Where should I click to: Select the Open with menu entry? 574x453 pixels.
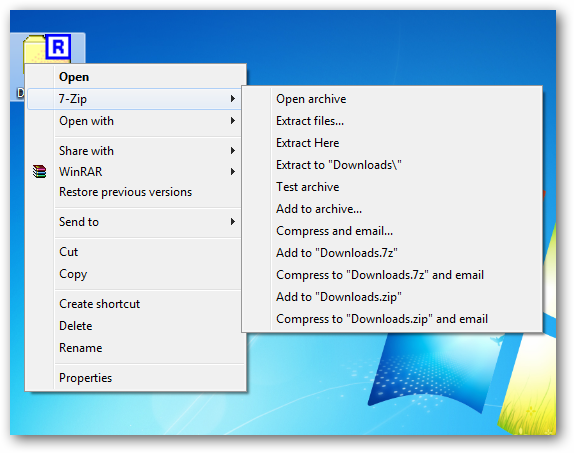[135, 121]
